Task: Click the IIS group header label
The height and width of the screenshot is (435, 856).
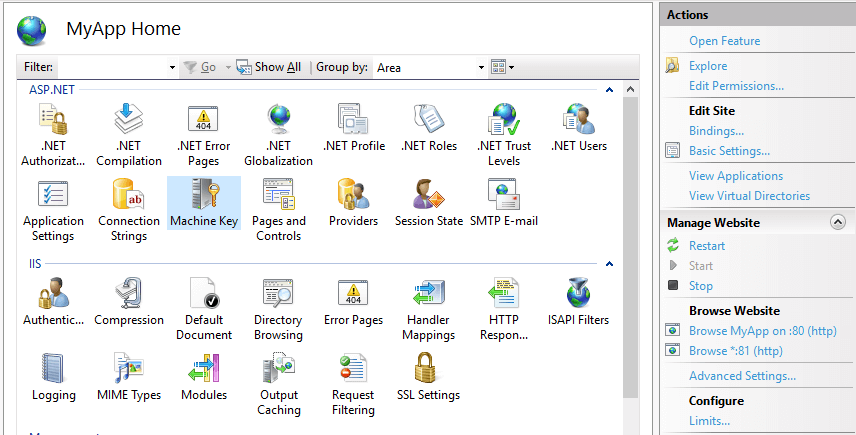Action: [x=35, y=264]
